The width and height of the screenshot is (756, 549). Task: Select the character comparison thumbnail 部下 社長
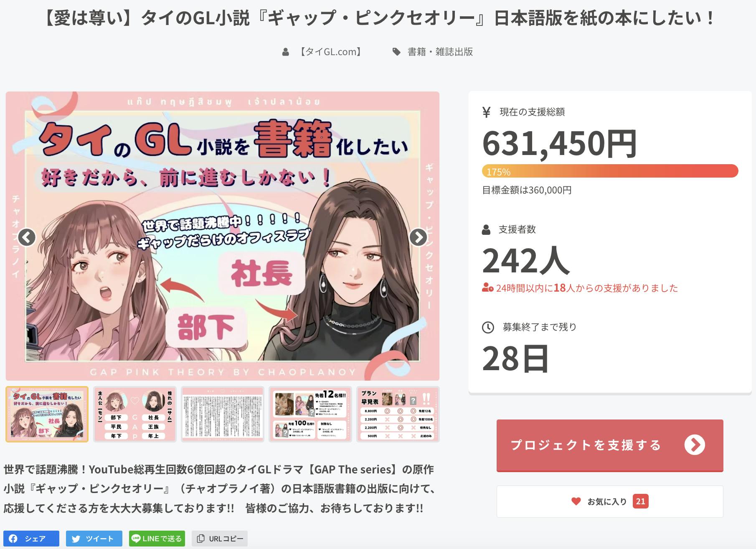[135, 414]
